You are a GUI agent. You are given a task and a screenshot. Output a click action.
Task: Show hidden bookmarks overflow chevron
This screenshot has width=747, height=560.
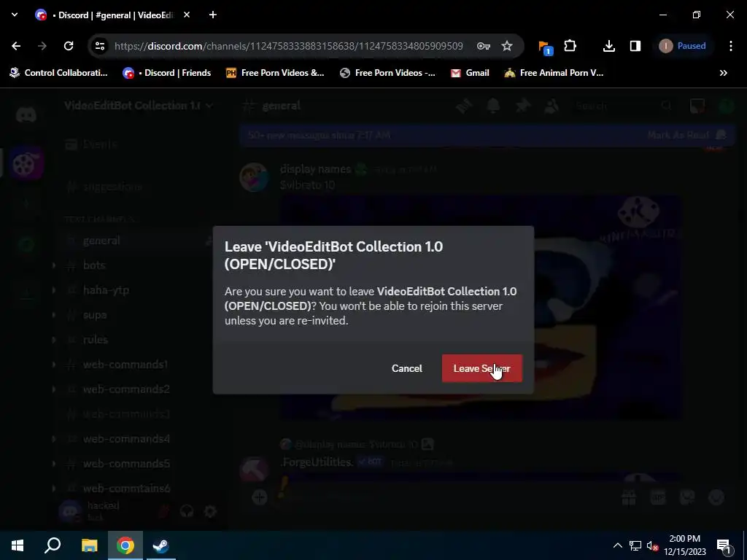coord(723,73)
